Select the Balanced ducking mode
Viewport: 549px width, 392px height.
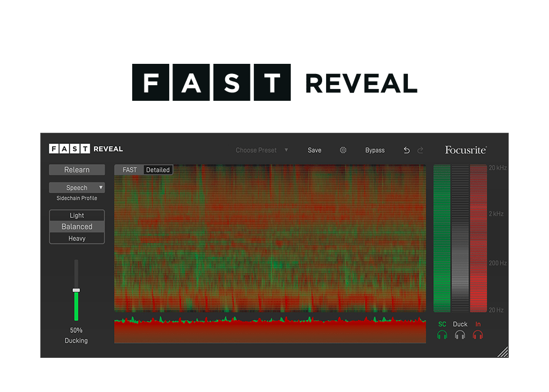(77, 227)
